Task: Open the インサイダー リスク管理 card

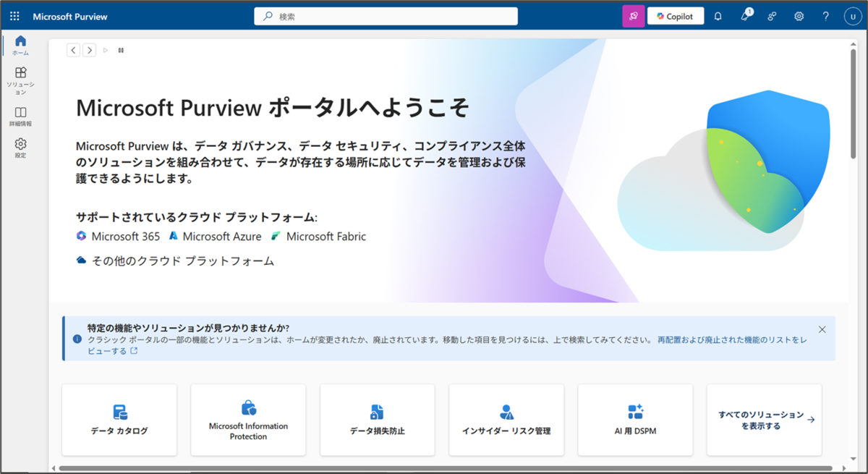Action: point(506,420)
